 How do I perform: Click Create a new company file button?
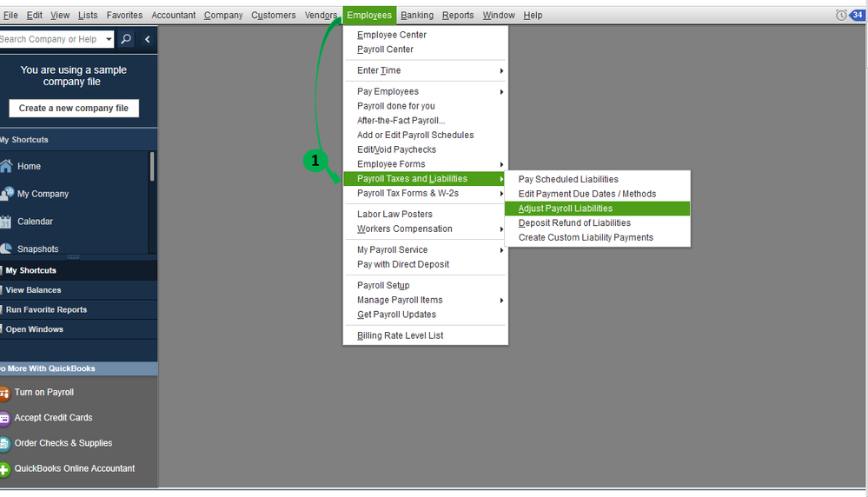pos(74,109)
